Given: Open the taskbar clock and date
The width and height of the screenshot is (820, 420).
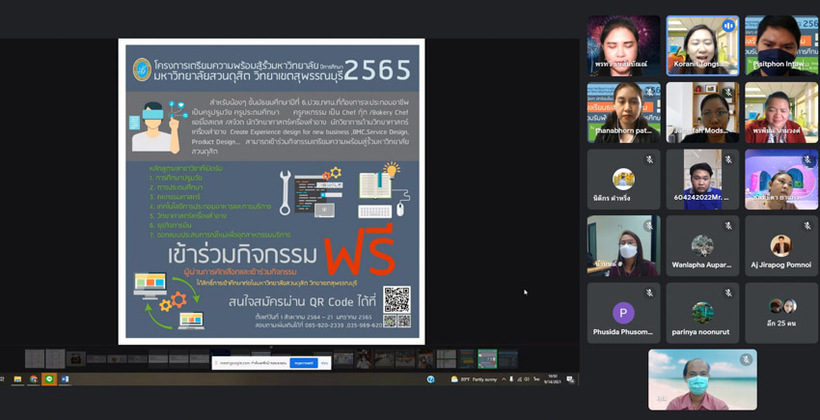Looking at the screenshot, I should [552, 379].
